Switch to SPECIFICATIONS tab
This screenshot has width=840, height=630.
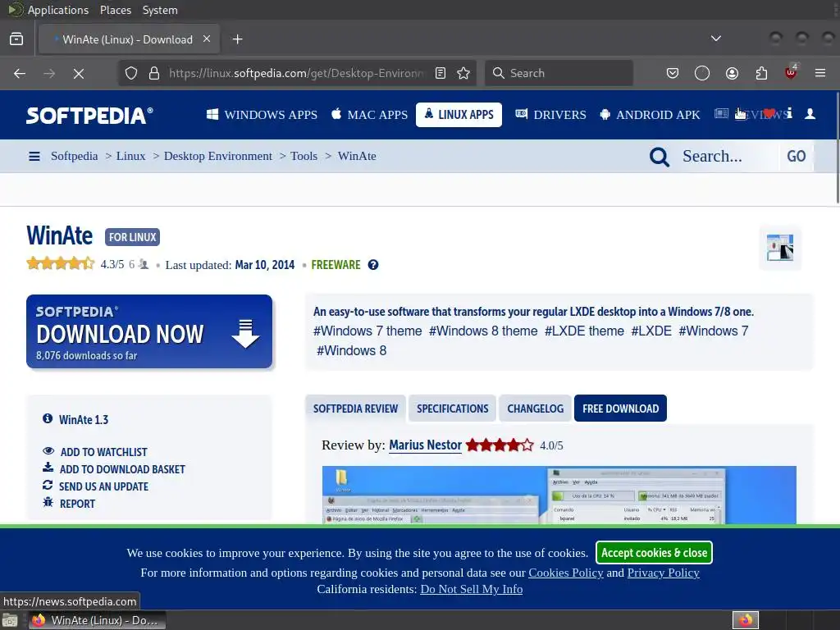[x=453, y=409]
